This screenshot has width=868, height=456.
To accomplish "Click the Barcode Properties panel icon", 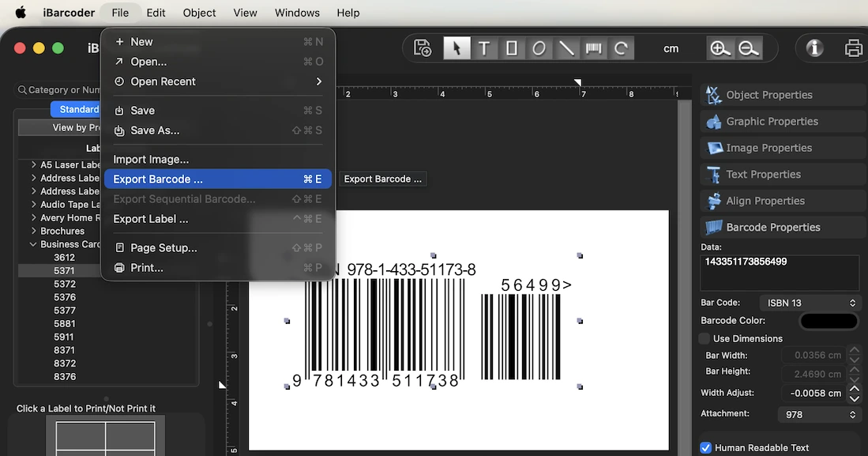I will pyautogui.click(x=713, y=227).
